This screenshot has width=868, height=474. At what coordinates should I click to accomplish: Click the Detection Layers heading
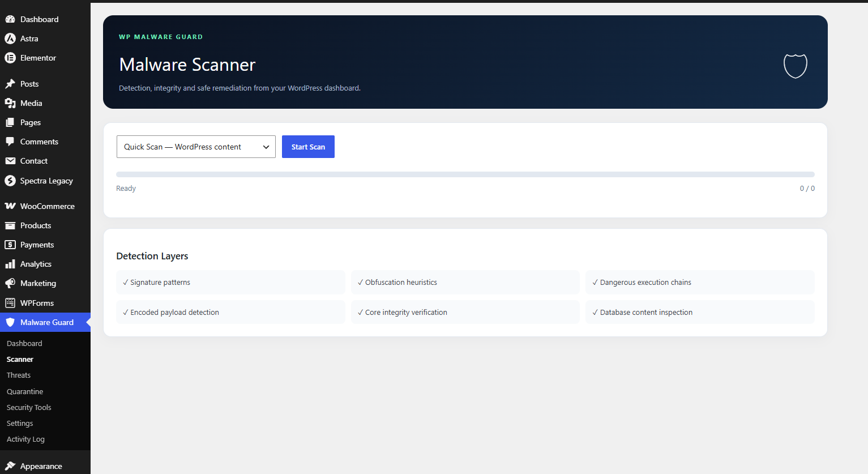(152, 256)
